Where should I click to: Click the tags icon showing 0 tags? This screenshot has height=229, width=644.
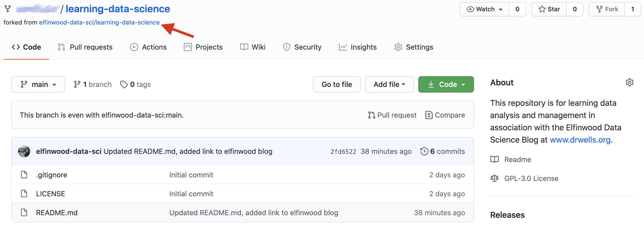click(x=124, y=84)
